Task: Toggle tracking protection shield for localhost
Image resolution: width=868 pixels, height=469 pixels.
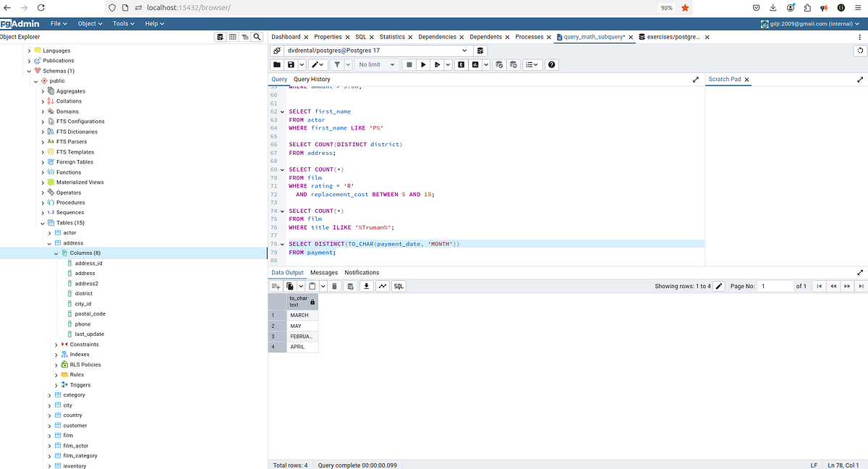Action: point(111,8)
